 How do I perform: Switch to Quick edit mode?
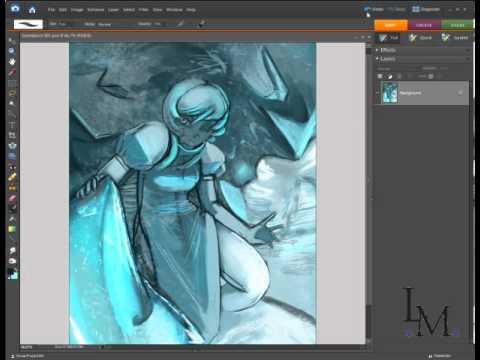[x=421, y=38]
